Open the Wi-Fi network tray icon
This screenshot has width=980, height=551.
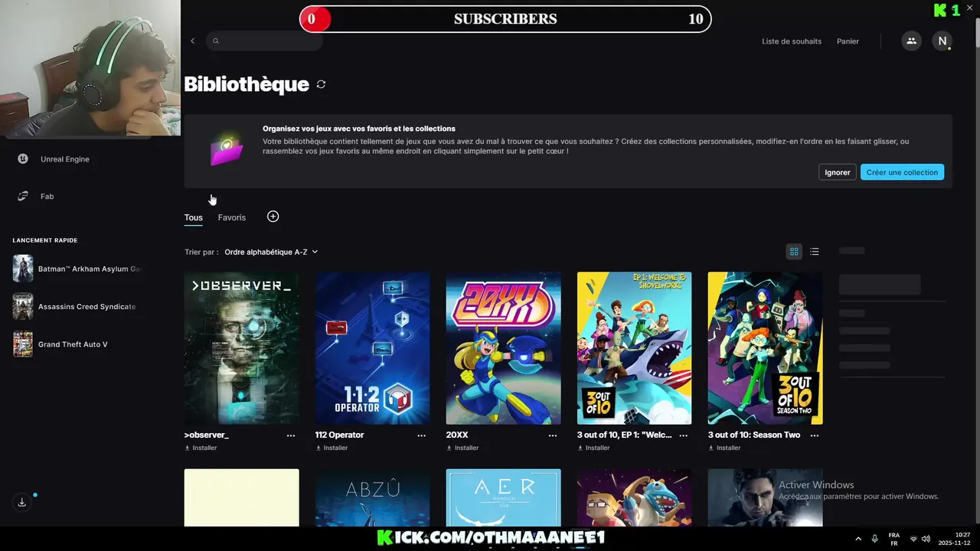[913, 539]
